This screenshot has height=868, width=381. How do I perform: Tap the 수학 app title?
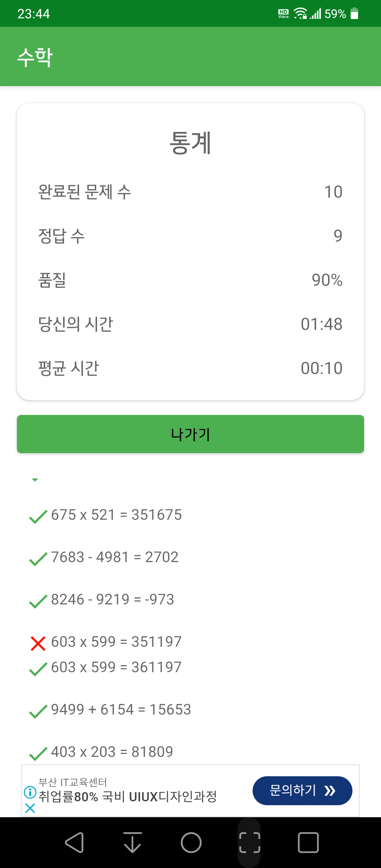point(35,57)
